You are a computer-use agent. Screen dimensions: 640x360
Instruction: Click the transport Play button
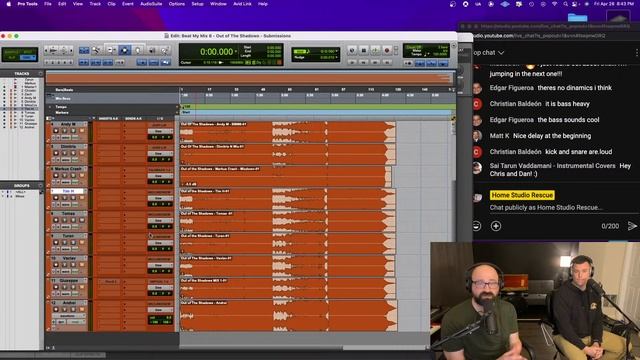coord(375,50)
